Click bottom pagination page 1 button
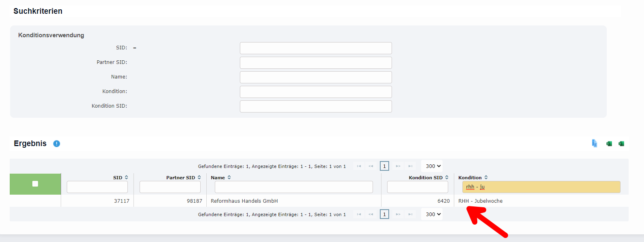This screenshot has width=644, height=242. click(384, 214)
